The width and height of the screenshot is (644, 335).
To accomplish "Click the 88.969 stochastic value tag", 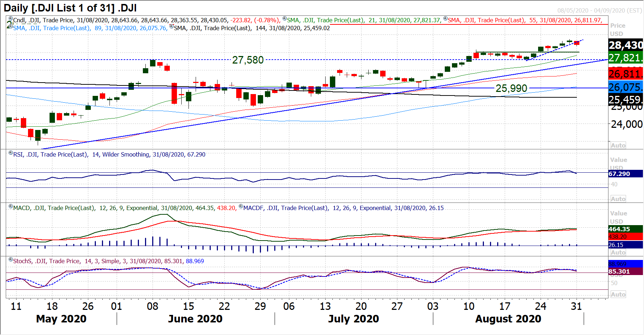I will click(x=626, y=264).
